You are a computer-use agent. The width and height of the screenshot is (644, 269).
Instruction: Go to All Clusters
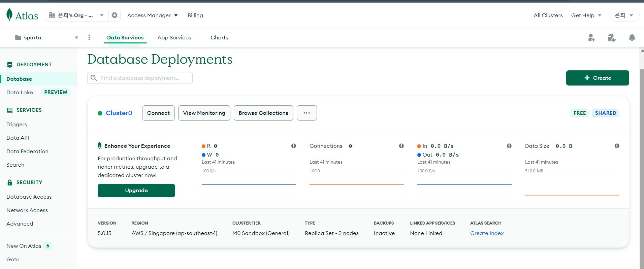point(548,15)
